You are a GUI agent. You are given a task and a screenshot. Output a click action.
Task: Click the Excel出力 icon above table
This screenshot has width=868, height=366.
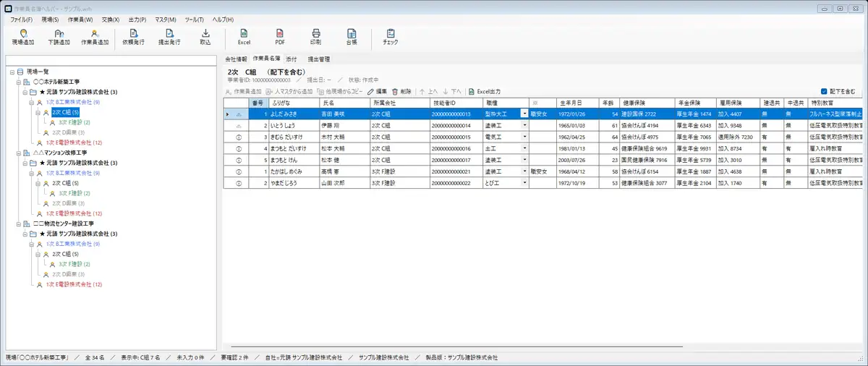coord(472,92)
